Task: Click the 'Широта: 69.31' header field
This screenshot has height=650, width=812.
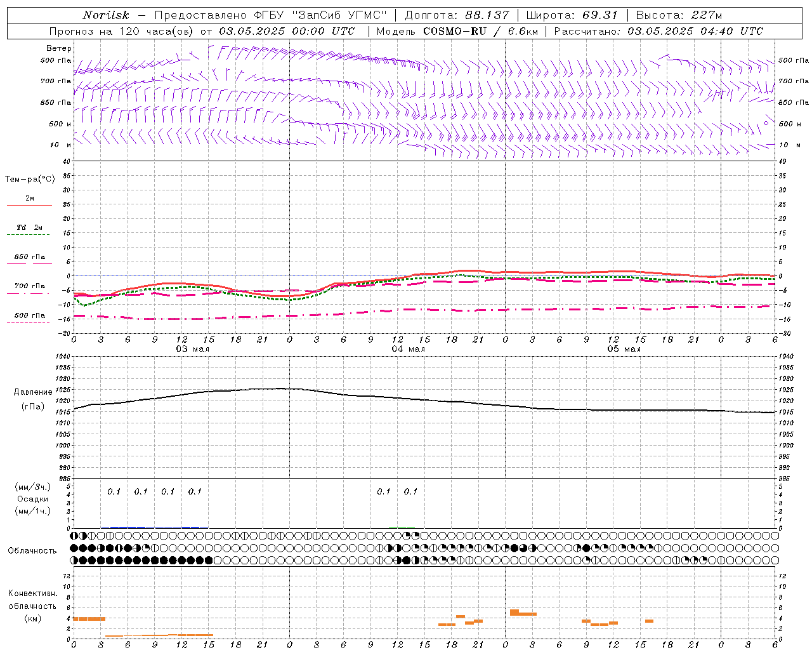Action: point(572,15)
